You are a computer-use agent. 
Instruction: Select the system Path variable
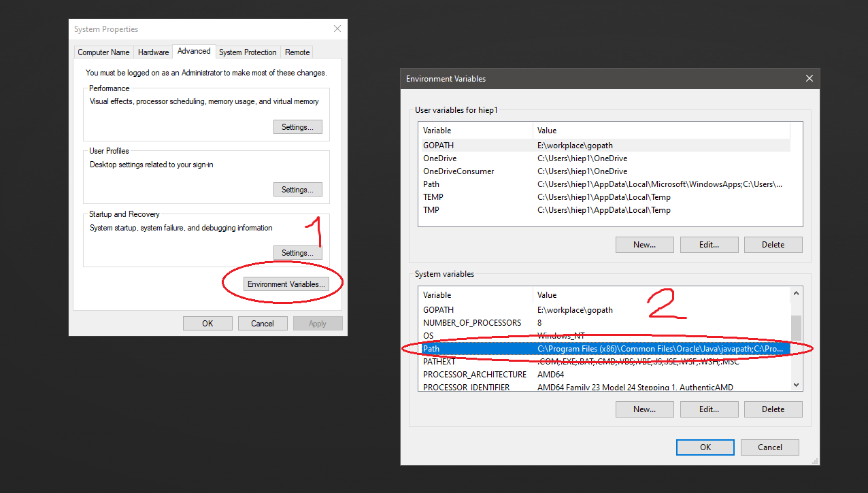605,349
